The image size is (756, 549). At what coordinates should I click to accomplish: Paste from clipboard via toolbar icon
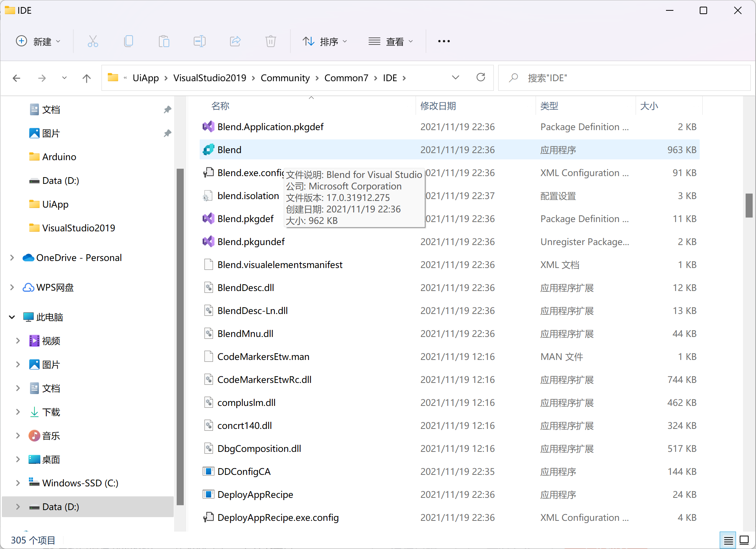pyautogui.click(x=164, y=41)
